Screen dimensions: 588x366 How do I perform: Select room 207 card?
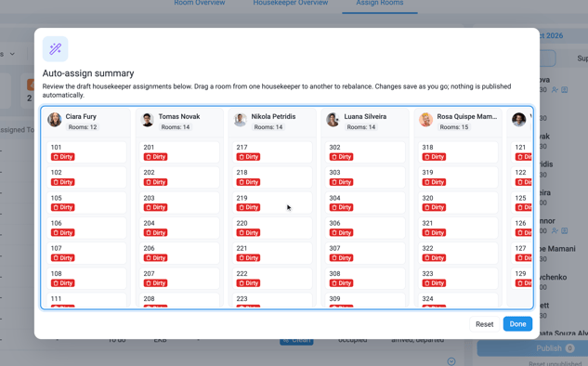coord(179,279)
